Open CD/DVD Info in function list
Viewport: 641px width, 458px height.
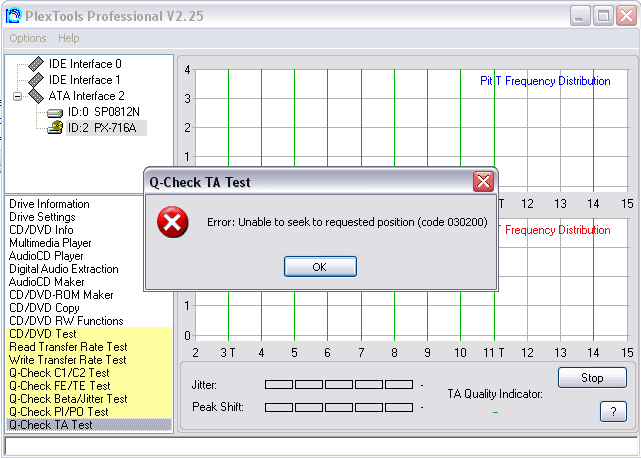tap(41, 230)
